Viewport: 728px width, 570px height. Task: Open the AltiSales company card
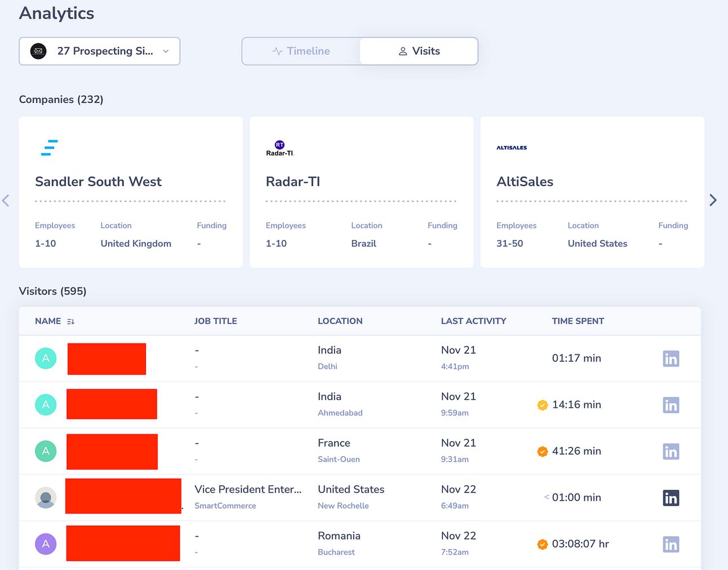coord(592,192)
